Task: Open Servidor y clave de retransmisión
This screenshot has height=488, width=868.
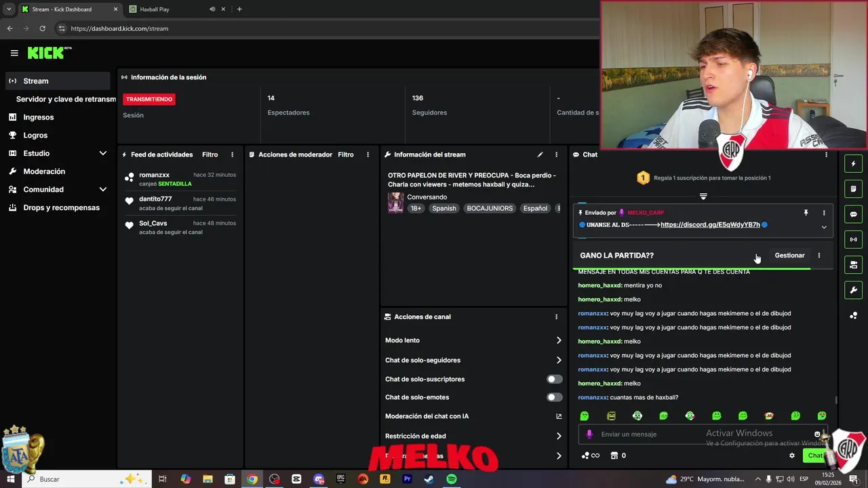Action: point(66,99)
